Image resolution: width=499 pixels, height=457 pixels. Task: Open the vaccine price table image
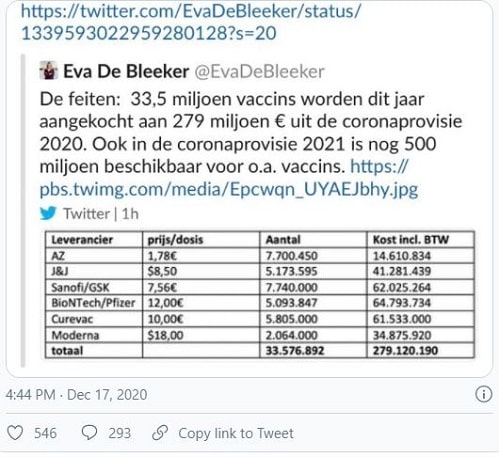coord(260,295)
